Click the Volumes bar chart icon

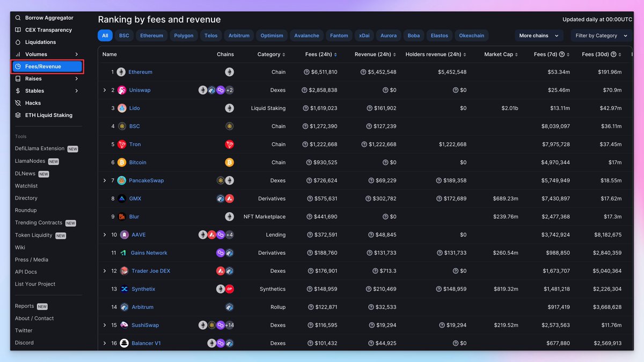pos(18,54)
